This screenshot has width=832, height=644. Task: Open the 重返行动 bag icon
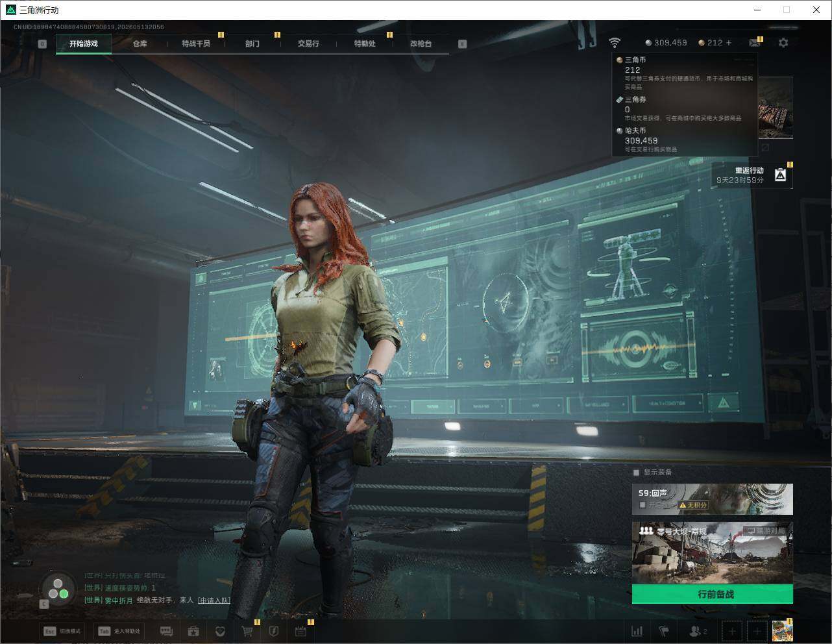[780, 175]
